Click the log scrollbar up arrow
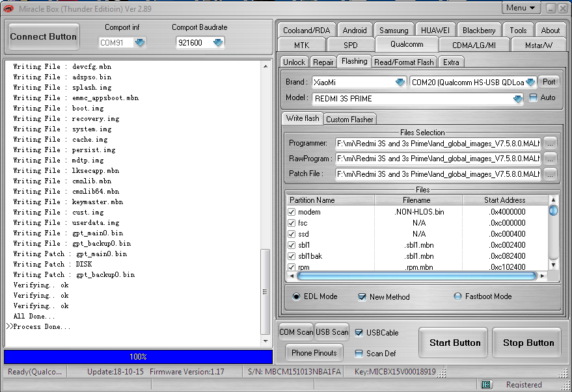The height and width of the screenshot is (392, 572). pyautogui.click(x=266, y=66)
